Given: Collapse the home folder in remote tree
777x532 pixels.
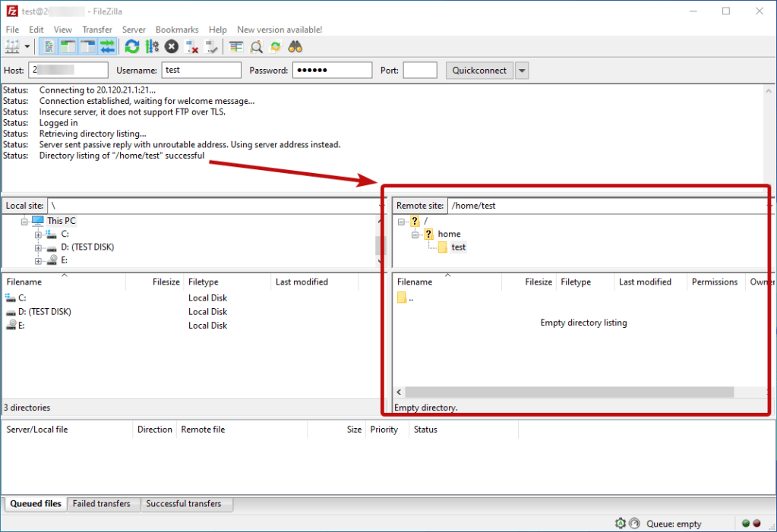Looking at the screenshot, I should point(415,235).
